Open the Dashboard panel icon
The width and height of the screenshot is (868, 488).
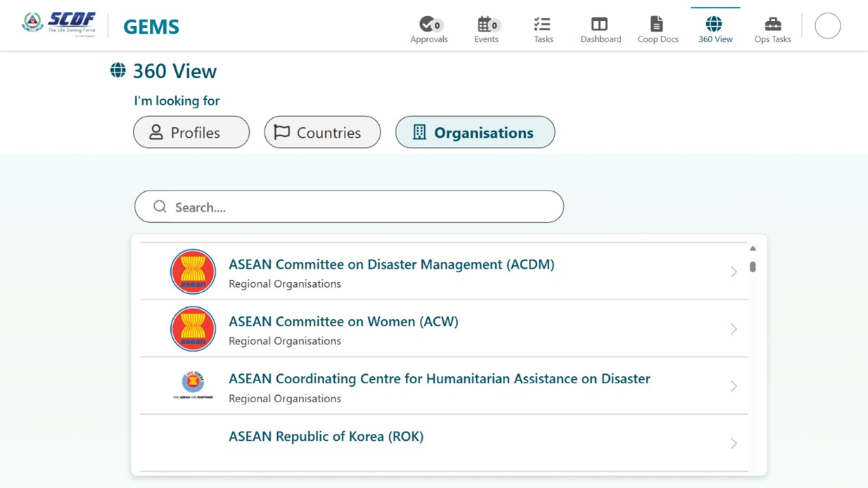click(599, 24)
